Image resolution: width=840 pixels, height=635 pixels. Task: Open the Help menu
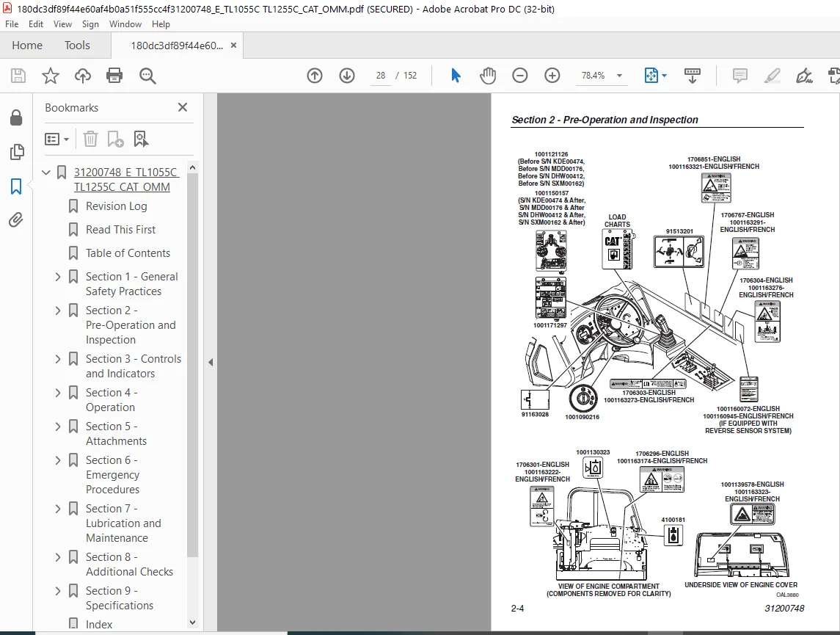pyautogui.click(x=161, y=24)
